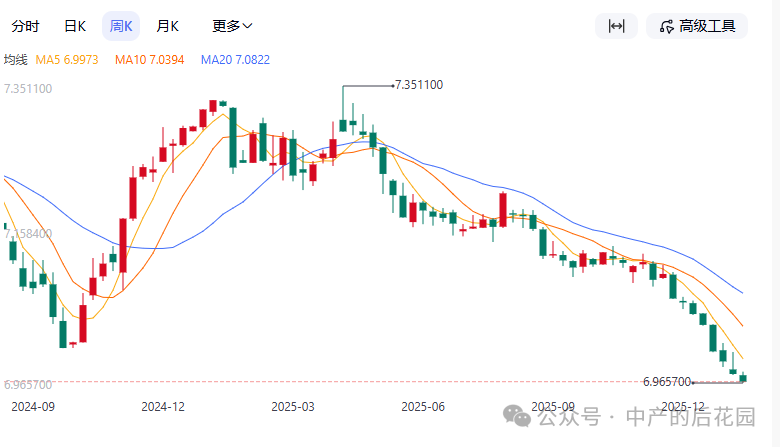This screenshot has width=780, height=447.
Task: Click the 2024-12 date axis label
Action: tap(163, 407)
